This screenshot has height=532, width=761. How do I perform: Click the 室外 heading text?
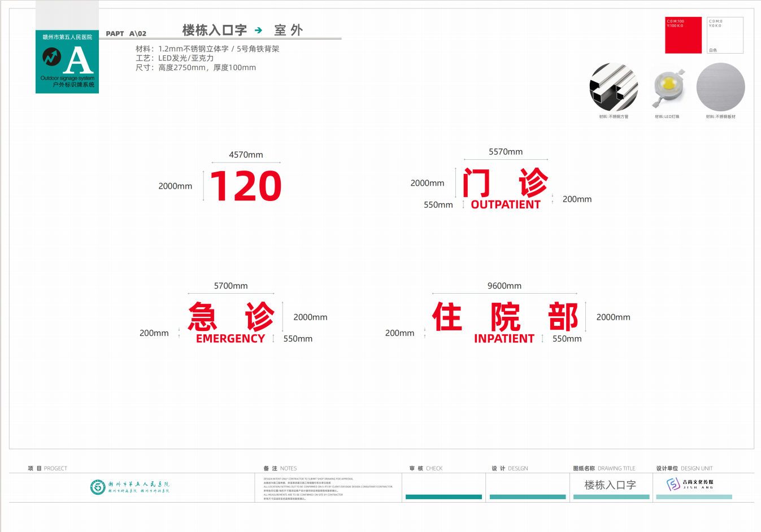(x=289, y=30)
